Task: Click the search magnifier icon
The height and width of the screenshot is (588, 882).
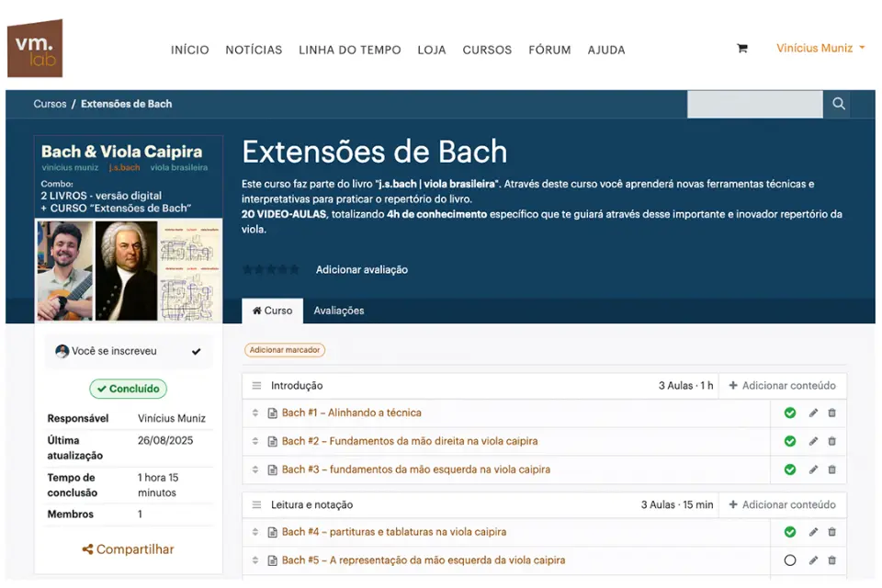Action: pos(837,104)
